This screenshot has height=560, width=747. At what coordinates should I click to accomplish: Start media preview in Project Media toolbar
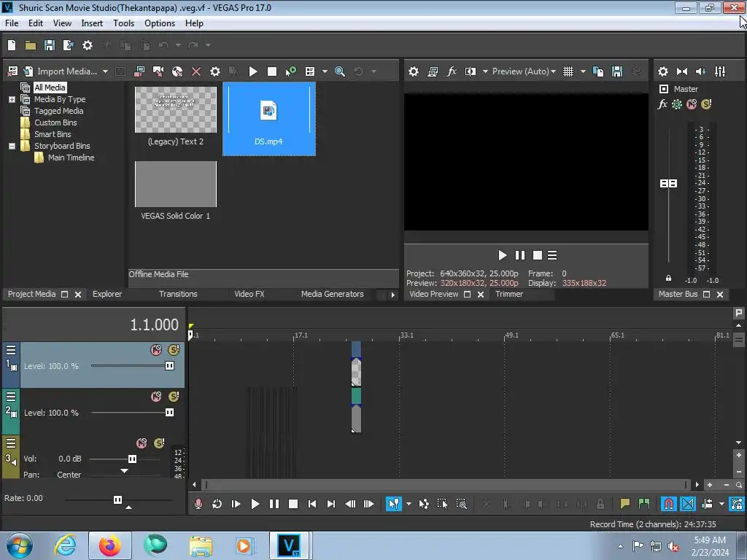click(x=253, y=71)
